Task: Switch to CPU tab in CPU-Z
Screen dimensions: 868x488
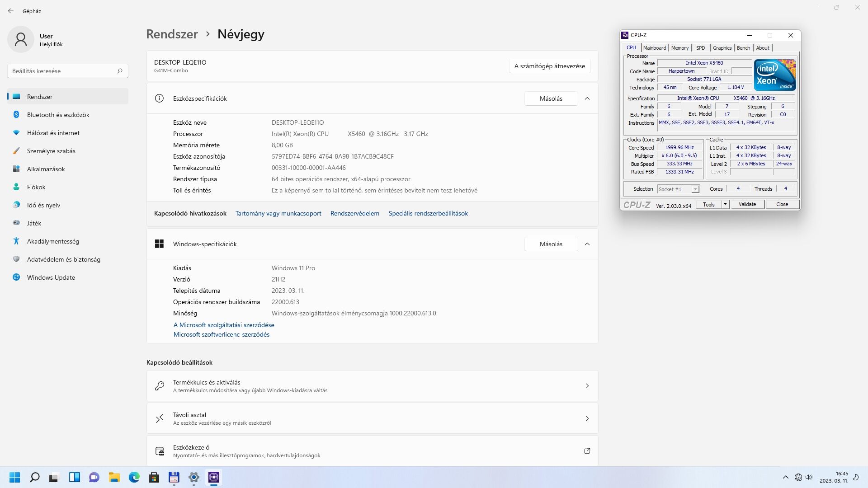Action: click(631, 47)
